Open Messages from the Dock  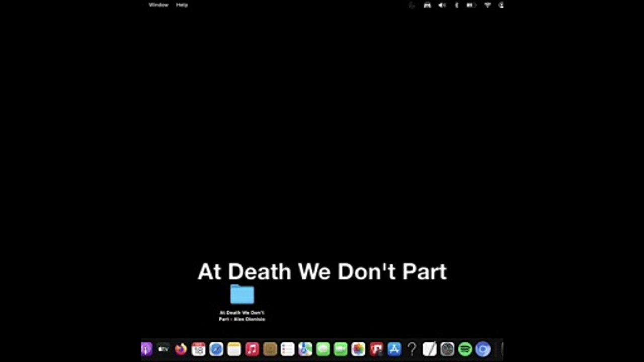point(323,349)
